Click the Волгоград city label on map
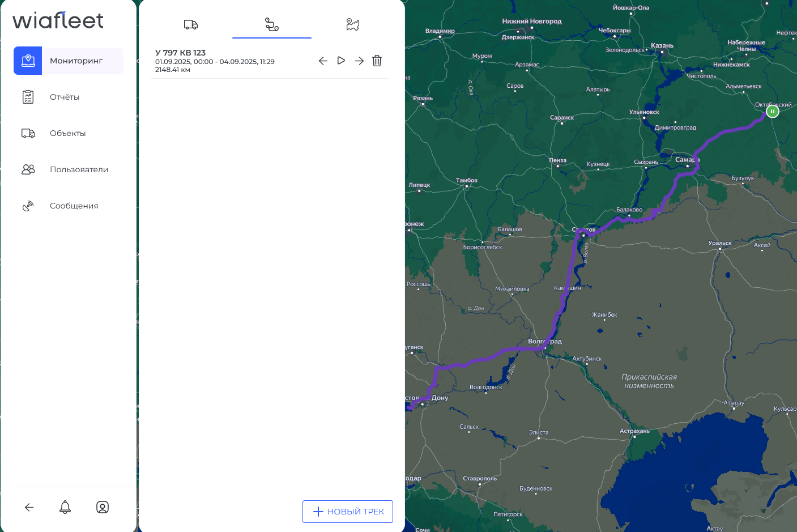 pyautogui.click(x=545, y=341)
